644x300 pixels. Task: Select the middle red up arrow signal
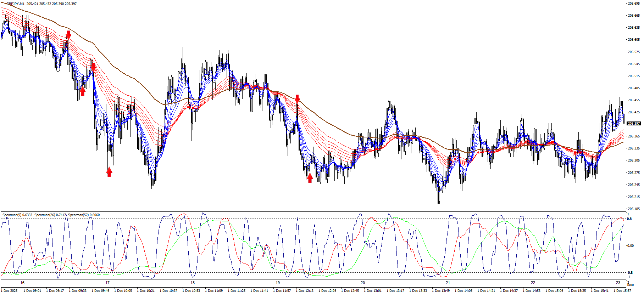point(109,172)
